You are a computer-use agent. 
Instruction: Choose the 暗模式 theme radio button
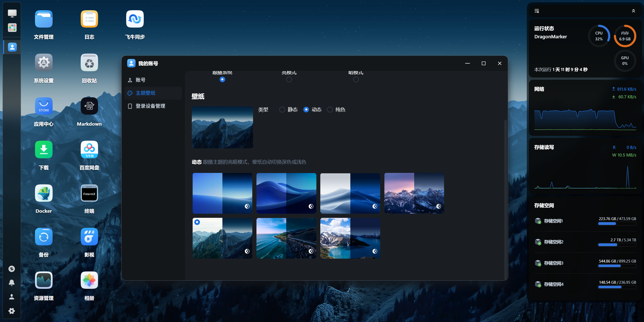(356, 79)
